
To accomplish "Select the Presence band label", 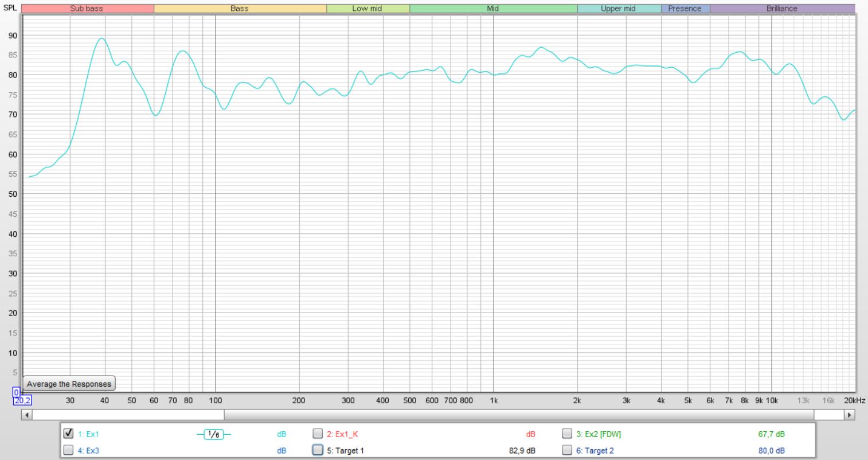I will coord(685,9).
